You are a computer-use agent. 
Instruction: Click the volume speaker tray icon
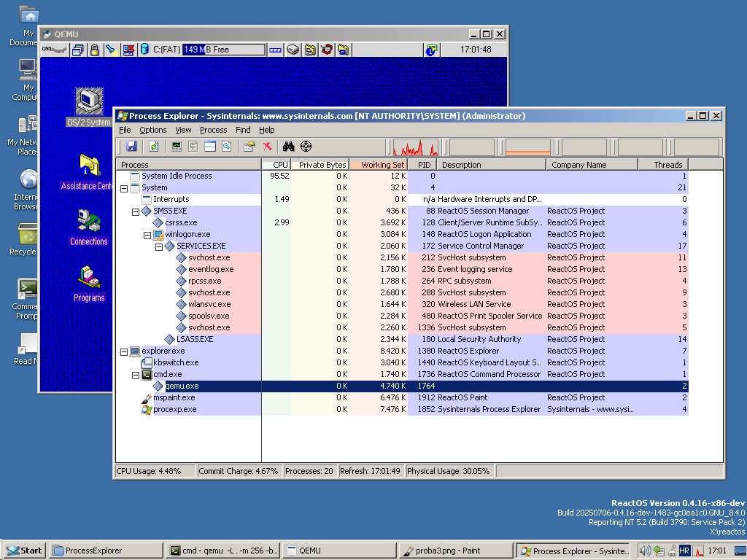[645, 551]
